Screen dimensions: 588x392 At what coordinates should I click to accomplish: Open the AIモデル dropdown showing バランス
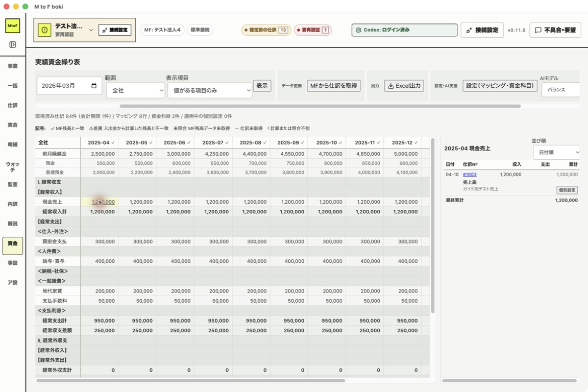coord(561,90)
